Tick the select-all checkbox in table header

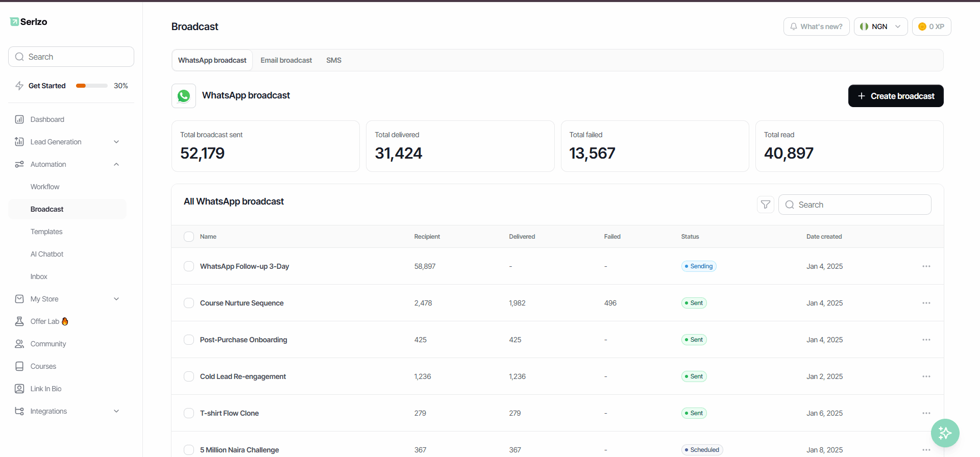pos(189,237)
